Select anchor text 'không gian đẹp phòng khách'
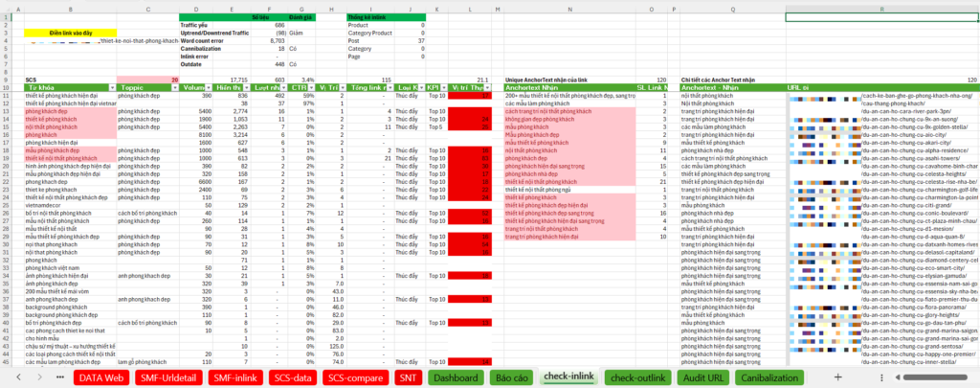Image resolution: width=980 pixels, height=388 pixels. coord(570,119)
